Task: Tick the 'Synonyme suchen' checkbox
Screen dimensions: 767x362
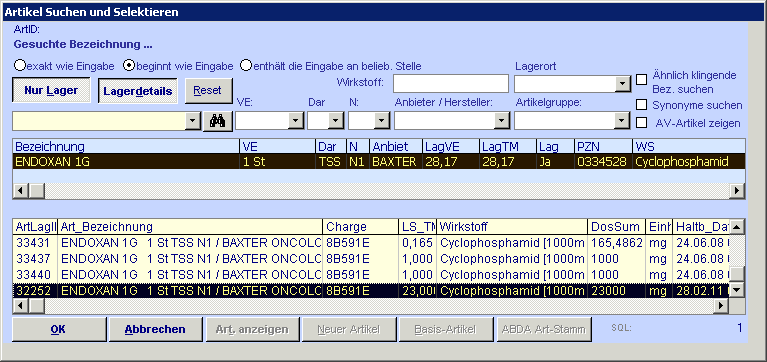Action: coord(641,105)
